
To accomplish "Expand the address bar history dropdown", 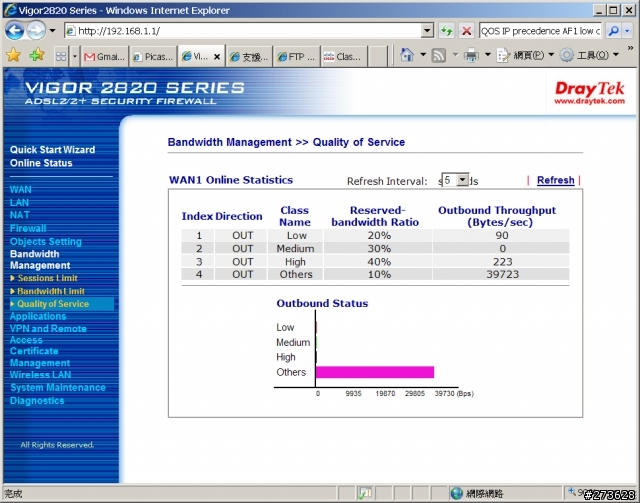I will (427, 31).
